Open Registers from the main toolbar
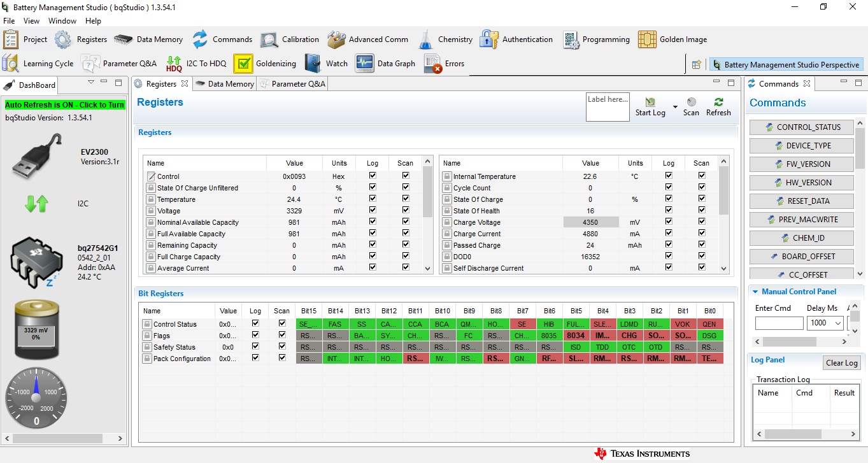Image resolution: width=868 pixels, height=463 pixels. 63,39
